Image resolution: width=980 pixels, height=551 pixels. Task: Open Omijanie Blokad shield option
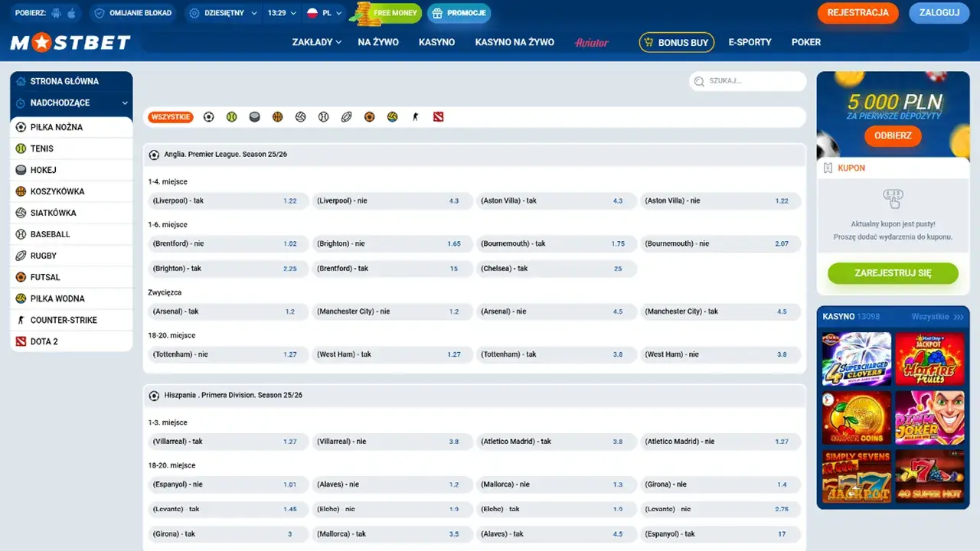[132, 13]
